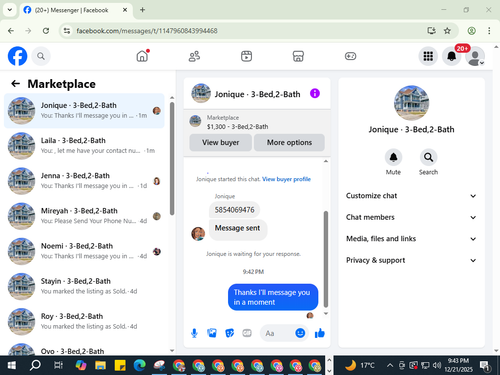Open the Chrome three-dot menu
Screen dimensions: 500x375
point(489,31)
